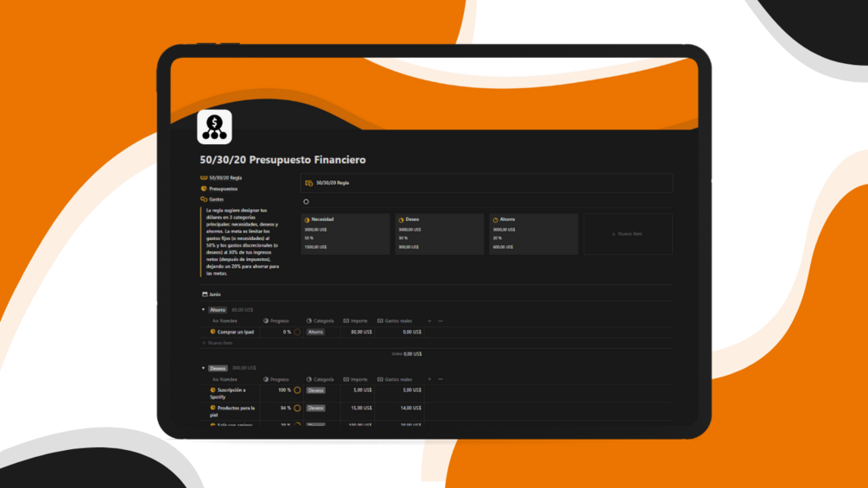Click the 600,00 US$ value in Ahorro card
The height and width of the screenshot is (488, 868).
(503, 247)
